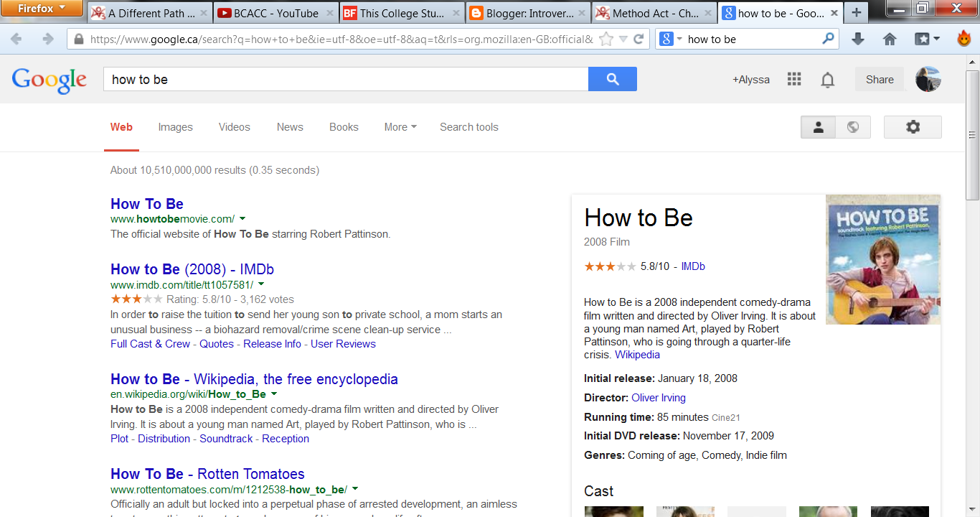
Task: Choose search engine via Google icon dropdown
Action: click(x=671, y=39)
